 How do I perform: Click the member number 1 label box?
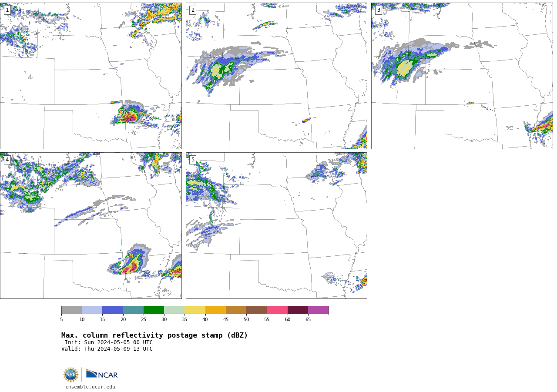point(7,10)
